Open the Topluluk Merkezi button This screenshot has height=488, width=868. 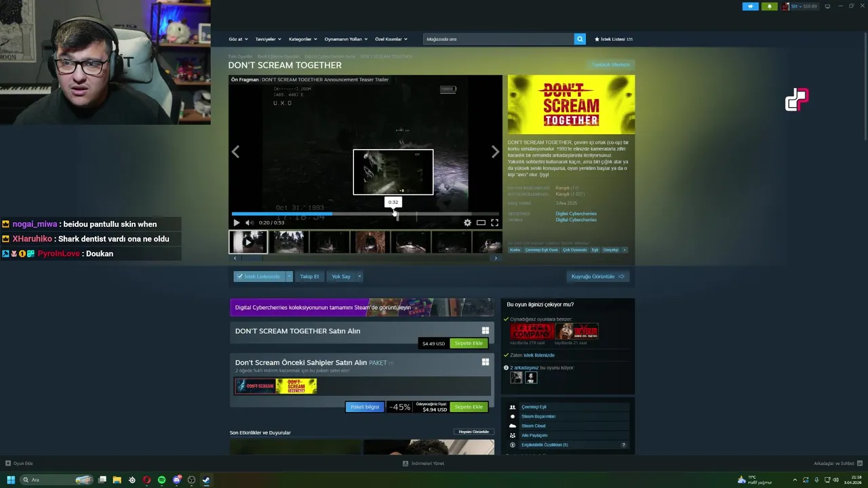(x=610, y=65)
